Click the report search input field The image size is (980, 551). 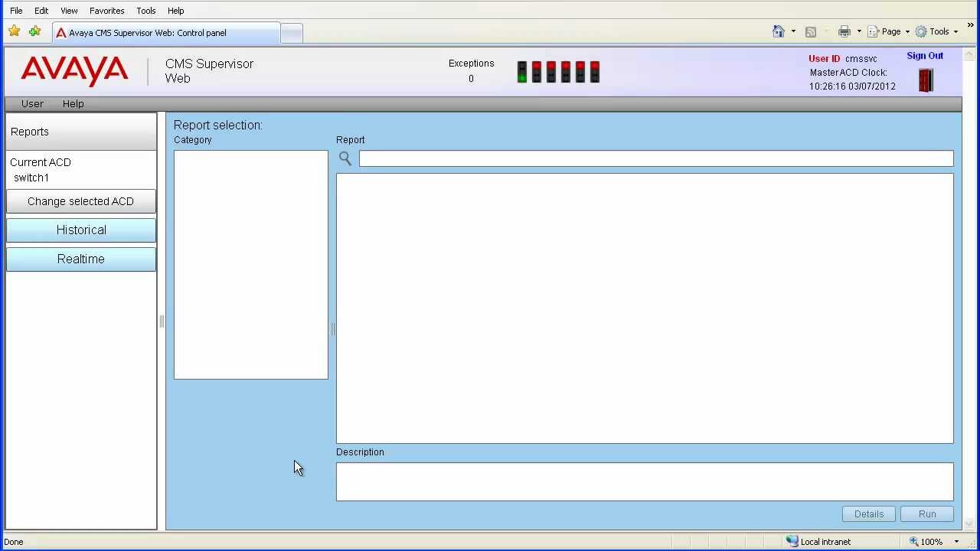click(655, 158)
